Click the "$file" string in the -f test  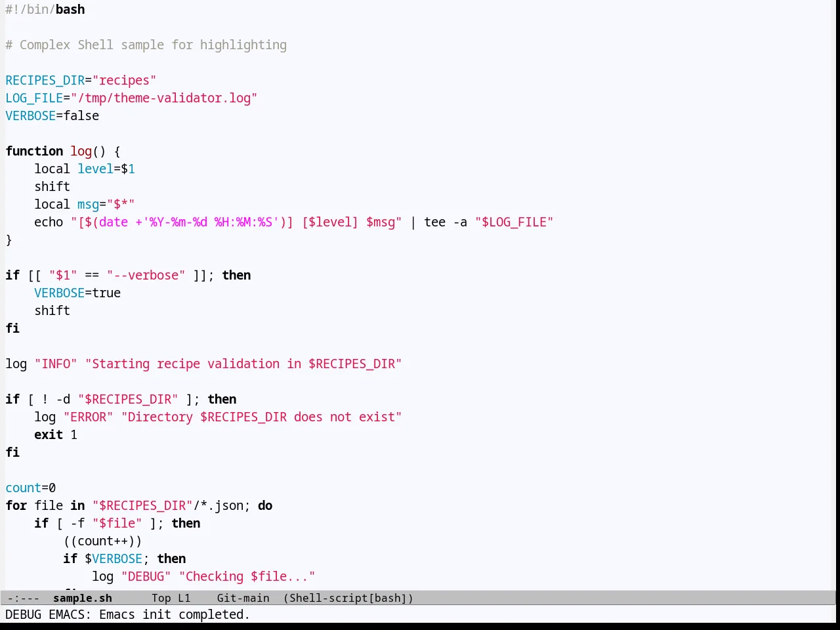117,523
